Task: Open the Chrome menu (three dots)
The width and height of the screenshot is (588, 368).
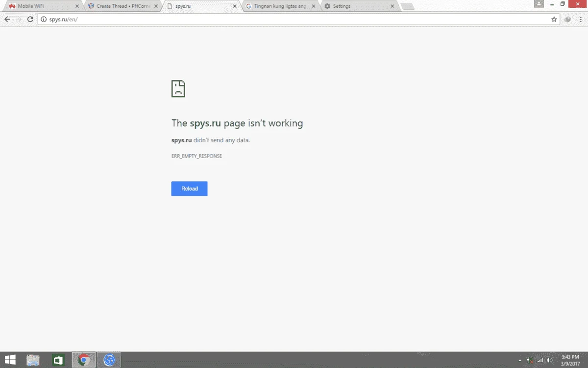Action: 580,19
